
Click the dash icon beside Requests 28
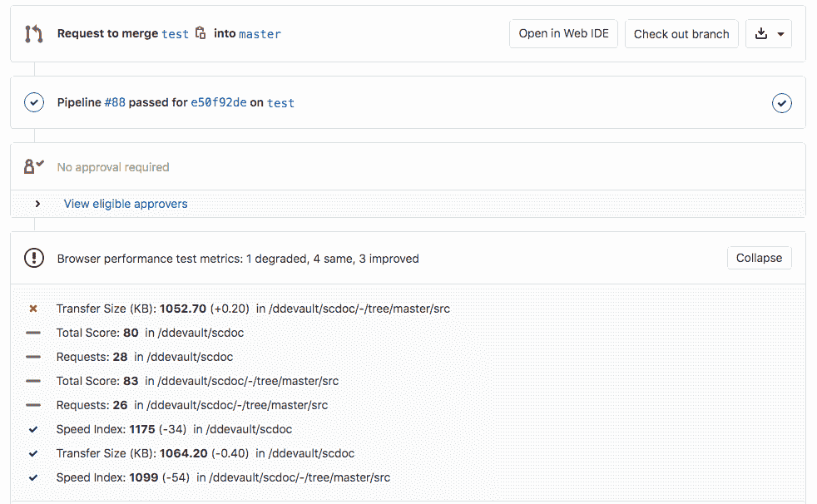click(x=32, y=356)
